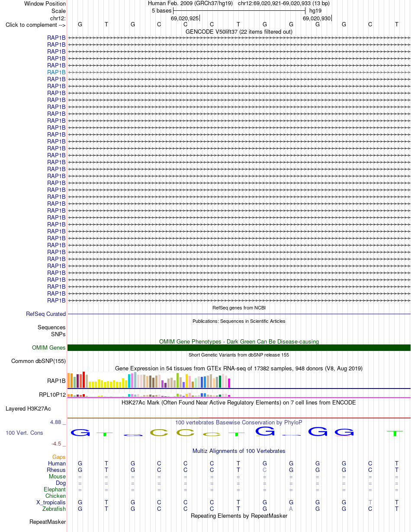Open '100 vertebrates Basewise Conservation by PhyloP' title
411x532 pixels.
tap(239, 422)
